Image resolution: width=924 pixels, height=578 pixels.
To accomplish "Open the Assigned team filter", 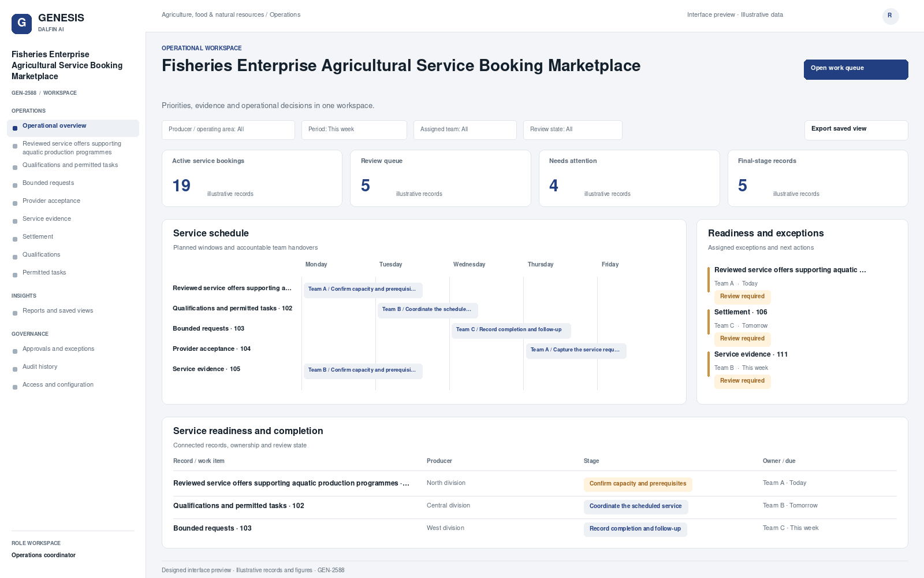I will click(465, 130).
